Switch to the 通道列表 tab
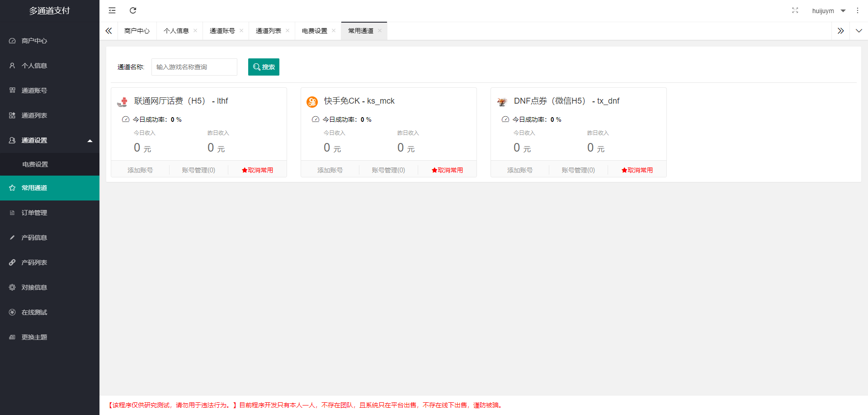 [x=269, y=31]
